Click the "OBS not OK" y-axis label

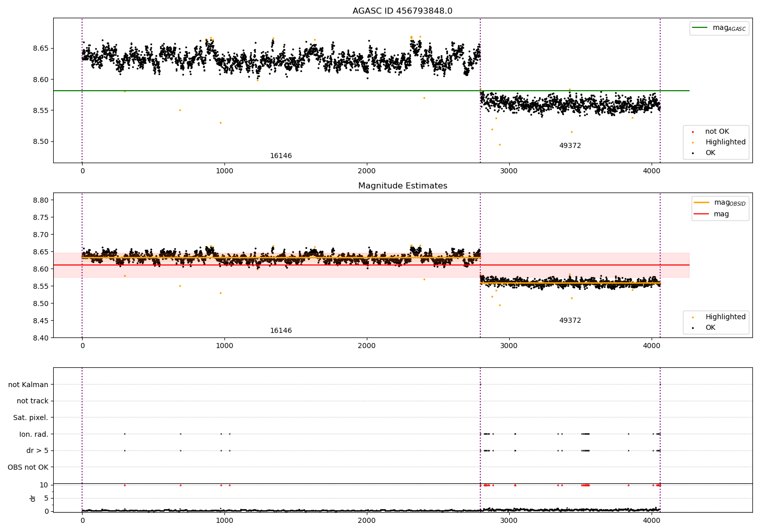pos(28,467)
